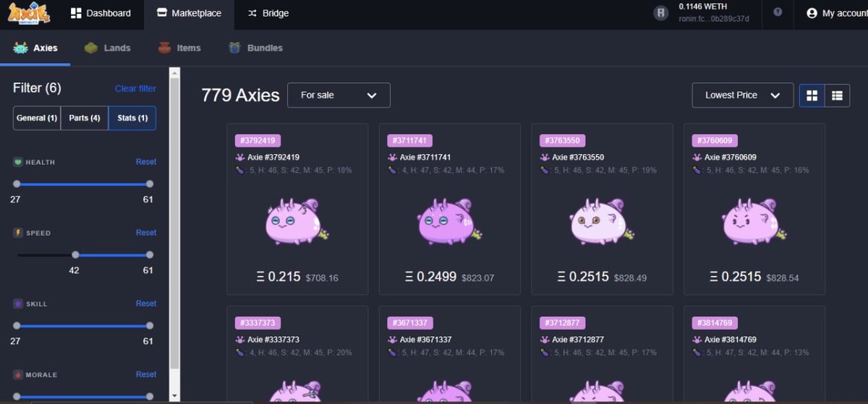This screenshot has width=868, height=404.
Task: Select the Bundles category tab
Action: click(x=255, y=48)
